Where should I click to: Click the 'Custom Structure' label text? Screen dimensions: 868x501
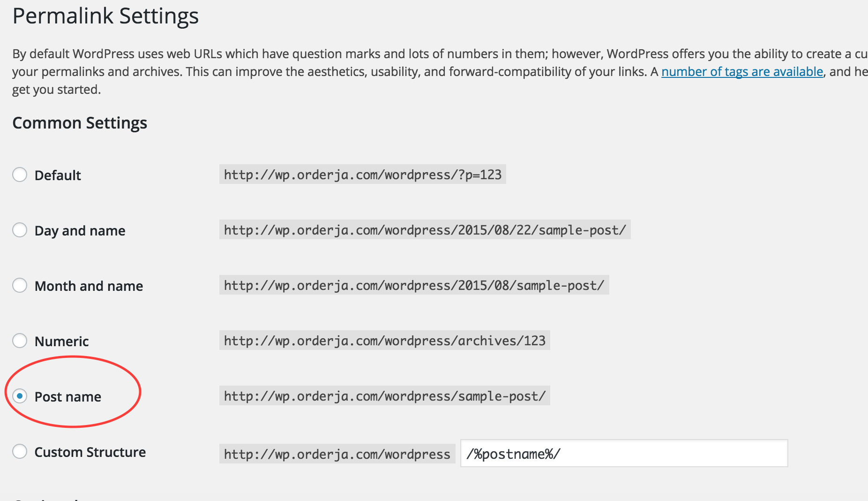90,452
